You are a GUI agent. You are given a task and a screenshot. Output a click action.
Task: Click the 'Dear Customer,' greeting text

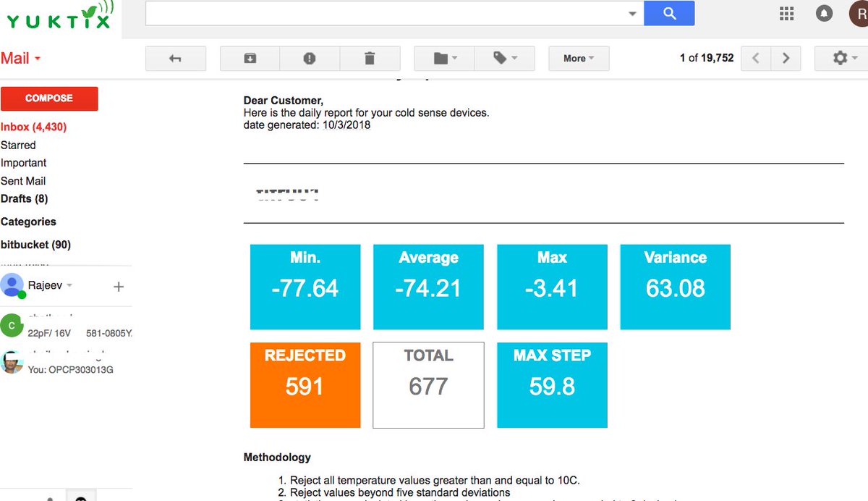click(x=284, y=101)
